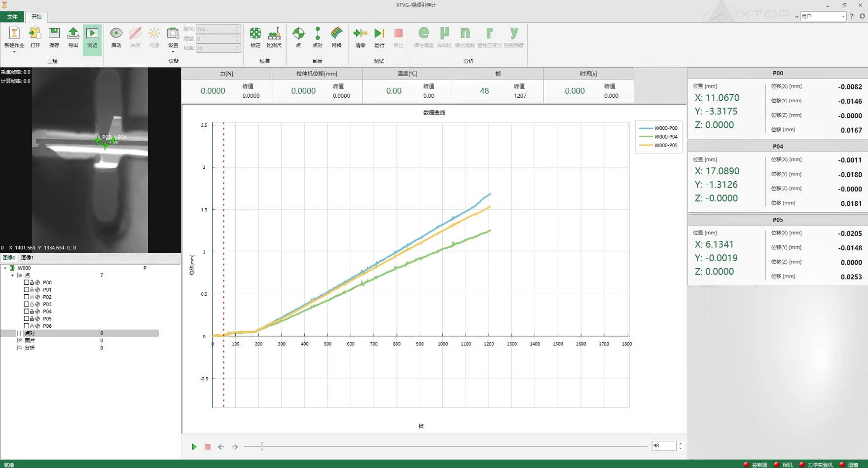The width and height of the screenshot is (868, 468).
Task: Toggle the lock icon for P04
Action: coord(32,312)
